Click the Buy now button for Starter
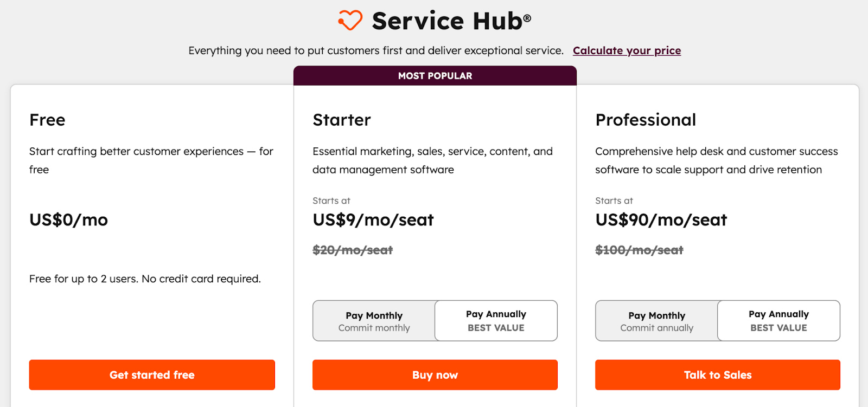The height and width of the screenshot is (407, 868). (x=435, y=374)
